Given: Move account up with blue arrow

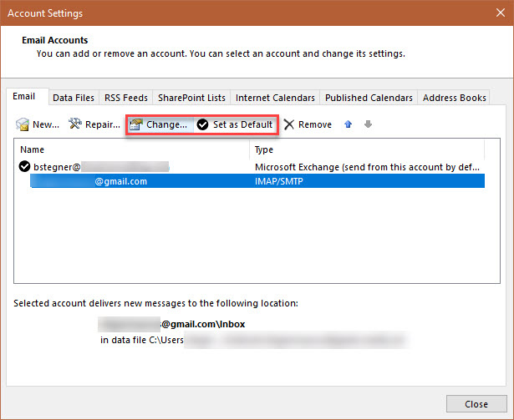Looking at the screenshot, I should 348,125.
